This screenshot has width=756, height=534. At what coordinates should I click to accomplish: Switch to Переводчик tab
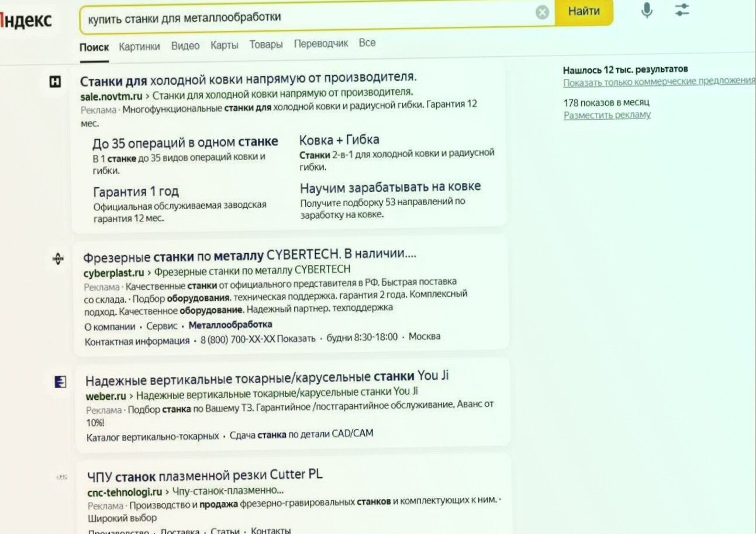pos(321,43)
